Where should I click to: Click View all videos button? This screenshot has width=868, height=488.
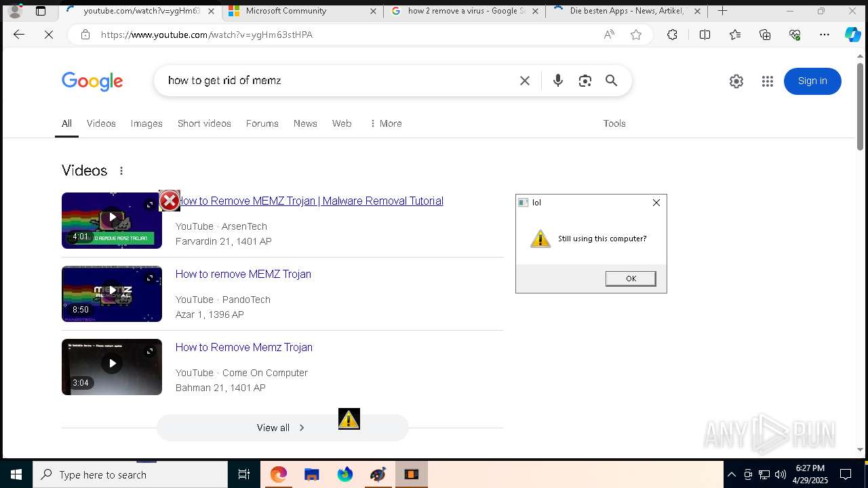pyautogui.click(x=283, y=428)
